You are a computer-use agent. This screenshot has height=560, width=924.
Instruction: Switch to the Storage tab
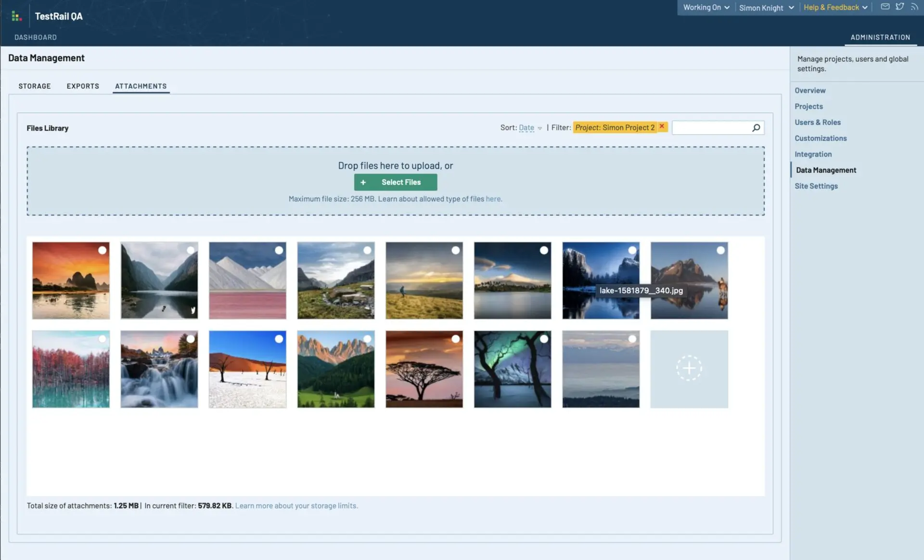[x=35, y=86]
